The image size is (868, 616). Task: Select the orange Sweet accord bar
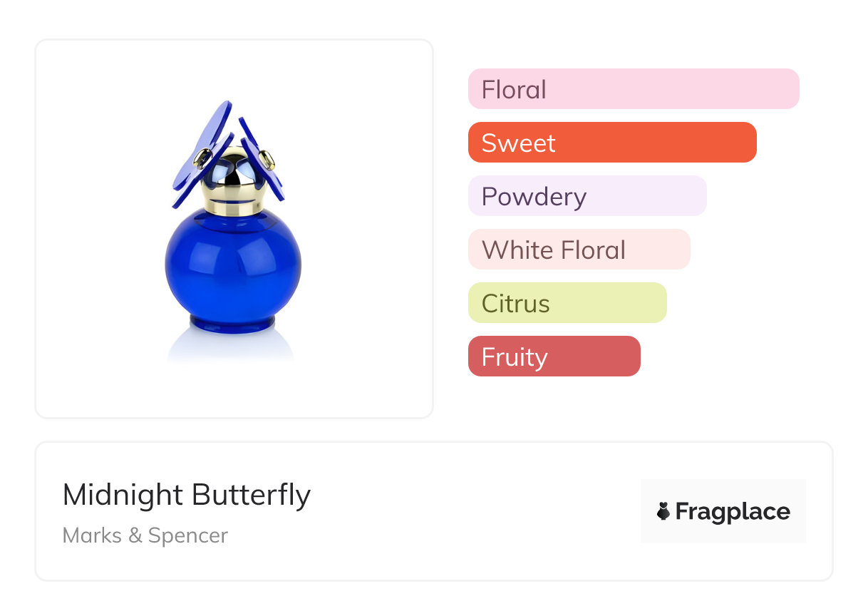click(612, 143)
